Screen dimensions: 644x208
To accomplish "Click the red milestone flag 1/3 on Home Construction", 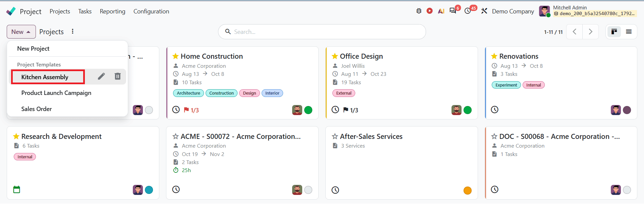I will pyautogui.click(x=191, y=110).
